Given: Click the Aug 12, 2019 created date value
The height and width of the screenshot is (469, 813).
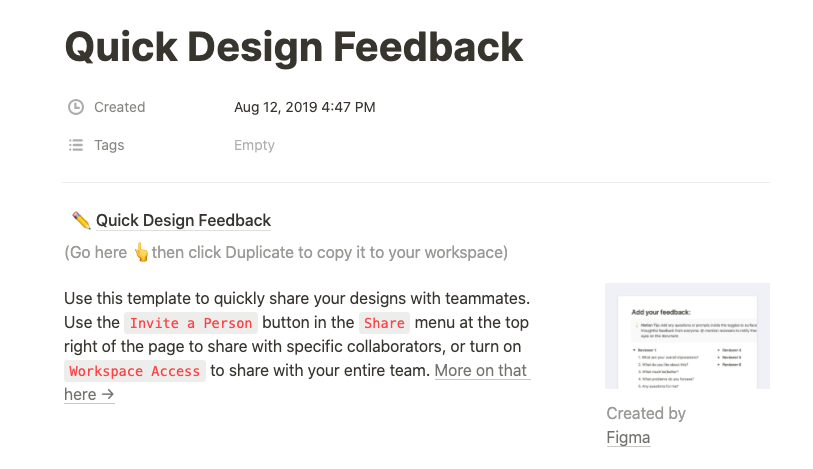Looking at the screenshot, I should [x=304, y=107].
